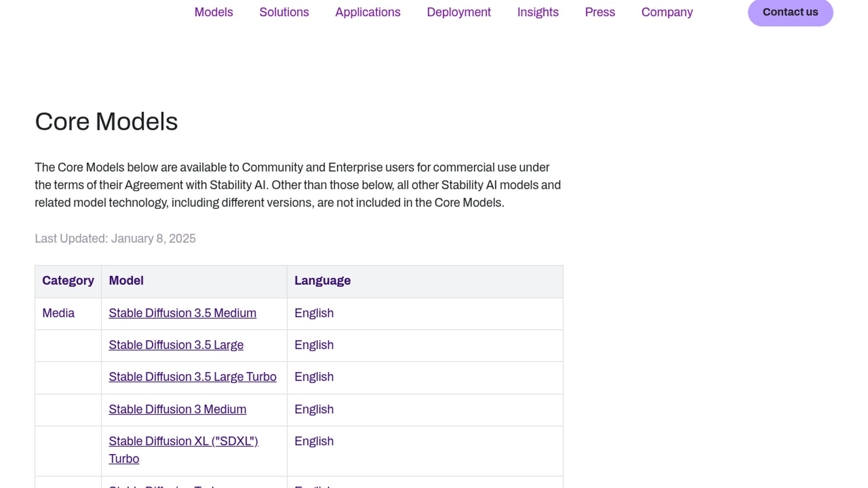Open the Stable Diffusion XL ("SDXL") Turbo link

click(x=183, y=441)
